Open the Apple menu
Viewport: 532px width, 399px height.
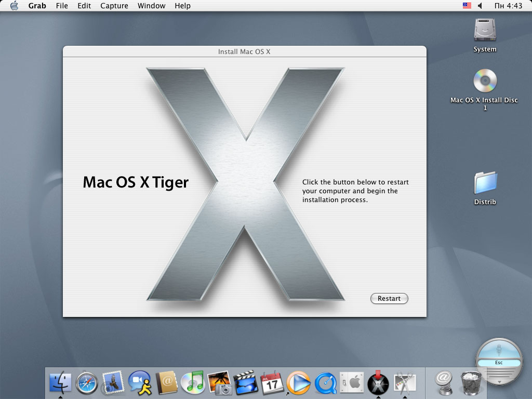point(14,6)
